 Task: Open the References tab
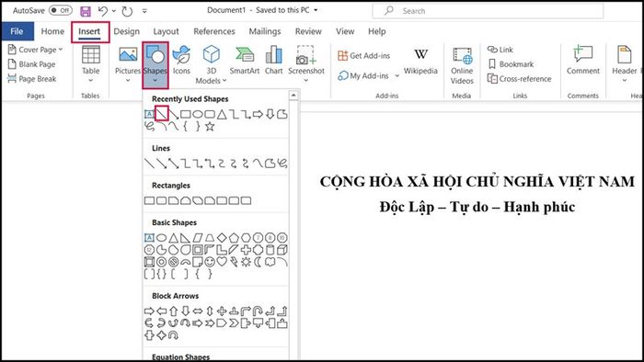214,31
